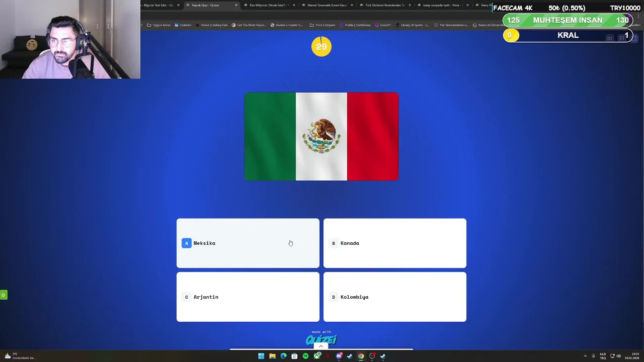
Task: Switch to Marvel Sinematik Evreni tab
Action: (328, 5)
